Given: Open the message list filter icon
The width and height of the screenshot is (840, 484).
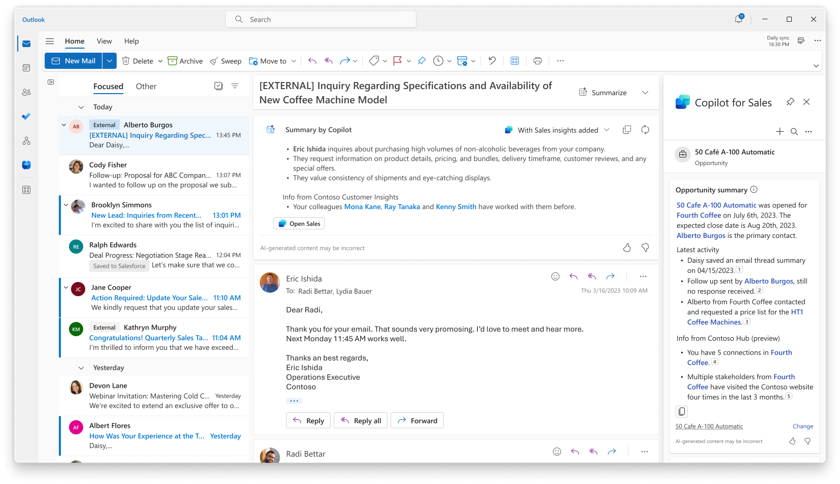Looking at the screenshot, I should 235,86.
